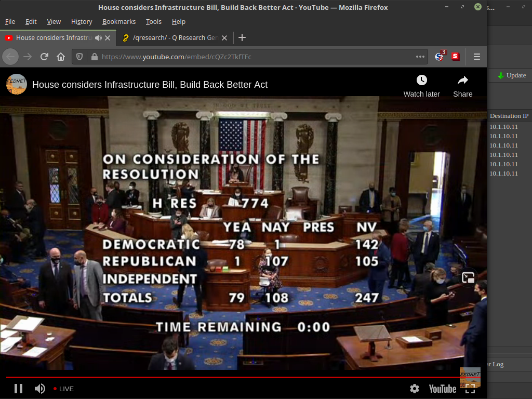Focus the YouTube embed URL address bar
Screen dimensions: 532x399
250,57
